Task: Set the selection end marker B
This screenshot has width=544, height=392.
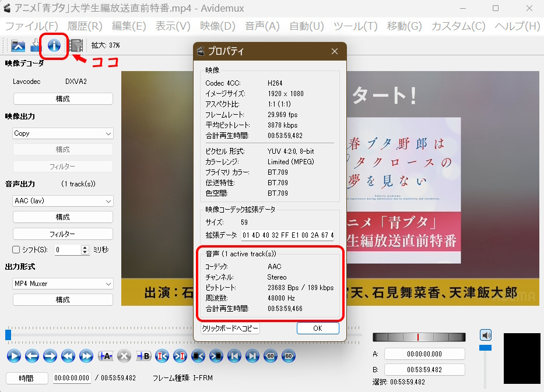Action: point(143,356)
